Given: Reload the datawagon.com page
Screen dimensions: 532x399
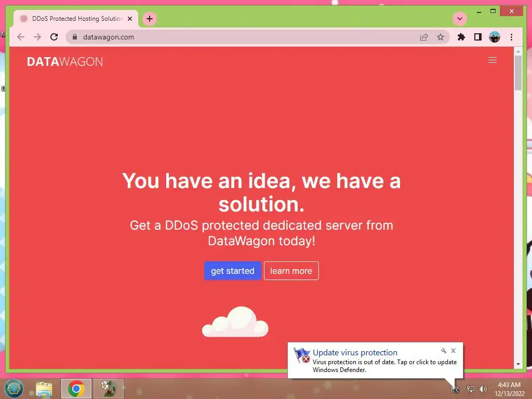Looking at the screenshot, I should (54, 37).
